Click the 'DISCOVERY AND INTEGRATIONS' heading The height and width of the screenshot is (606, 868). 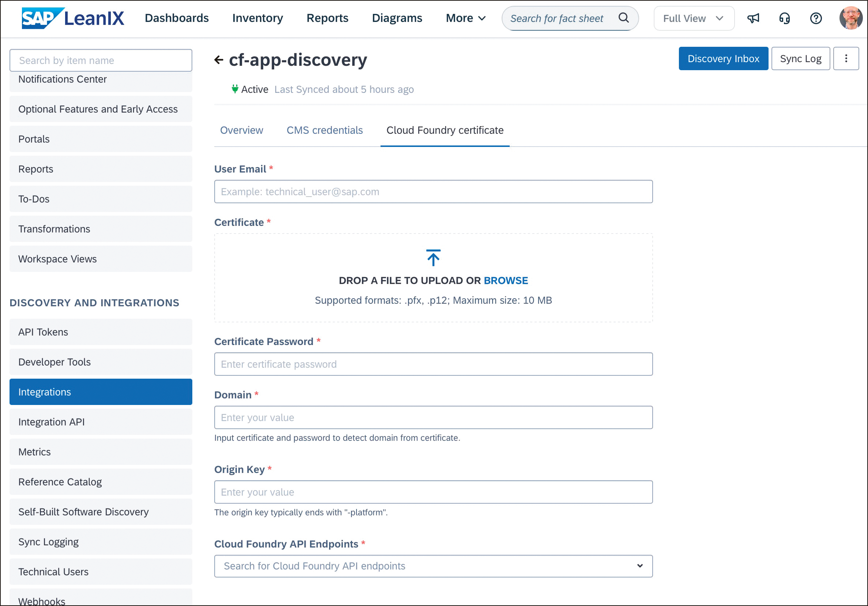(94, 303)
